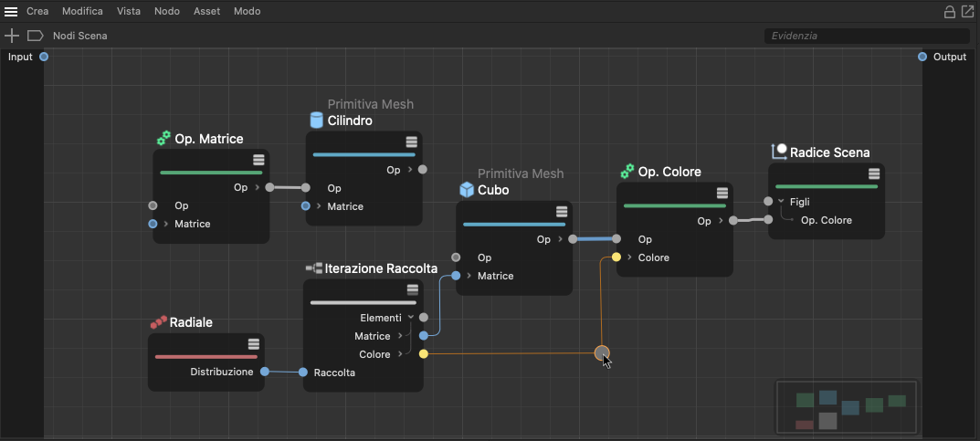Open the Cilindro node menu icon
Image resolution: width=980 pixels, height=441 pixels.
[x=411, y=142]
